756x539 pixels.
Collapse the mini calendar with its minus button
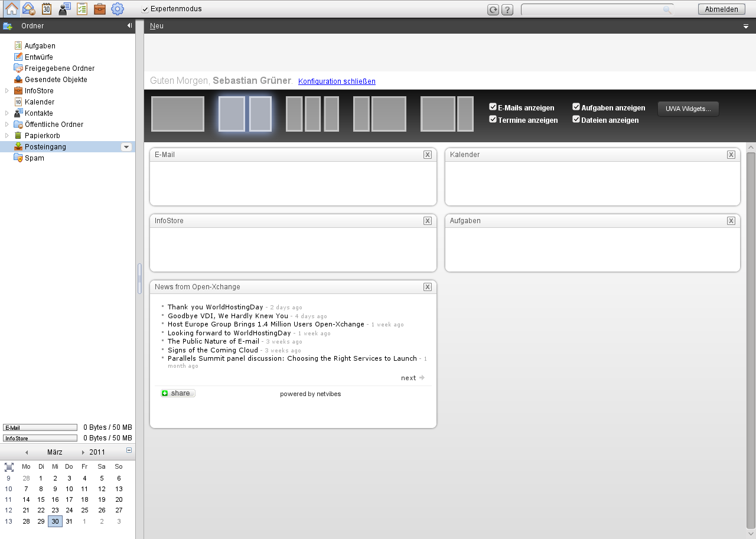coord(129,450)
